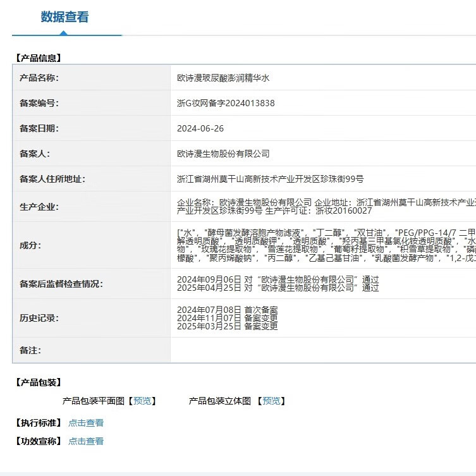Click the 备注 label cell
Image resolution: width=476 pixels, height=476 pixels.
click(92, 350)
